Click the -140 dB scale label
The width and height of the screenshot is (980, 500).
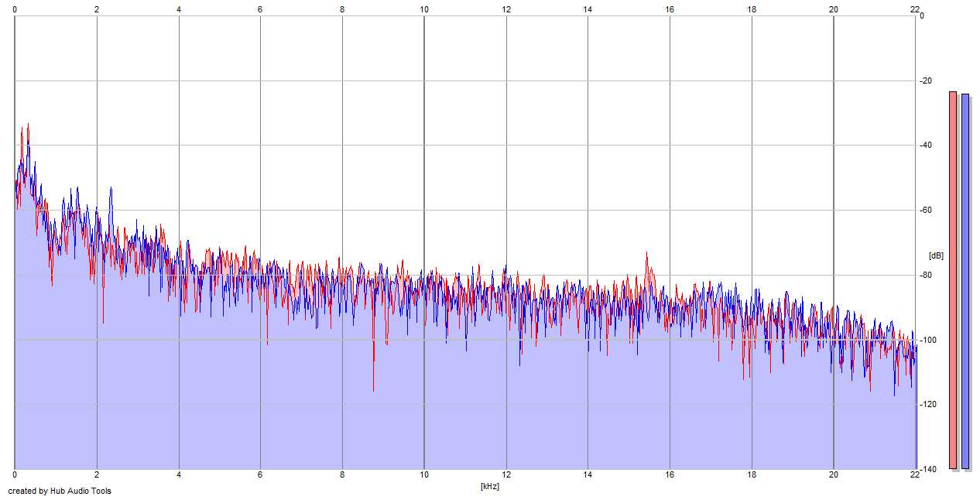[x=928, y=469]
